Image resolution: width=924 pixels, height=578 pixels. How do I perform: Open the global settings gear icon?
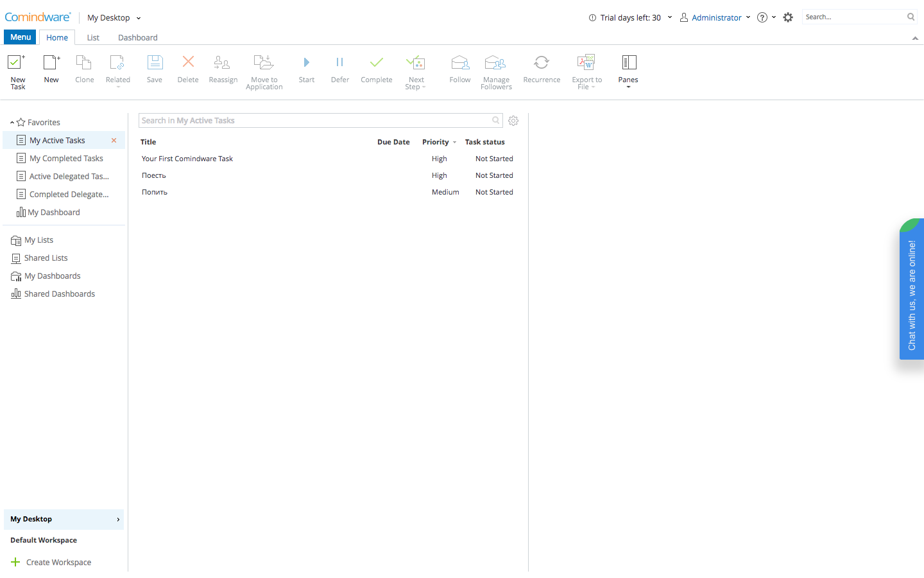pos(788,17)
